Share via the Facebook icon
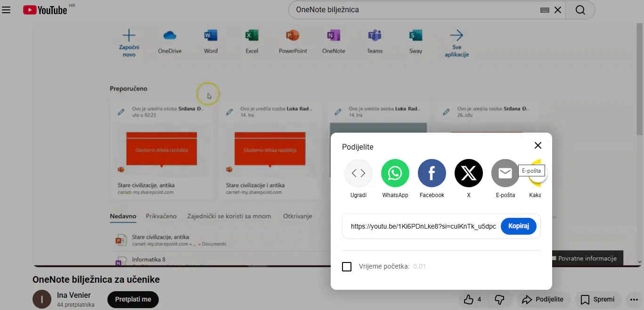The height and width of the screenshot is (310, 644). tap(432, 173)
